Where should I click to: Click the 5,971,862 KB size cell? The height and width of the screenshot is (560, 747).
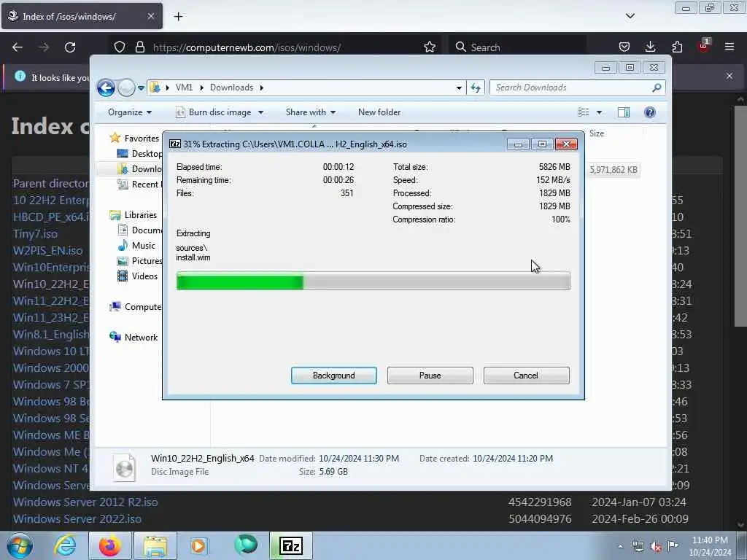click(x=613, y=170)
